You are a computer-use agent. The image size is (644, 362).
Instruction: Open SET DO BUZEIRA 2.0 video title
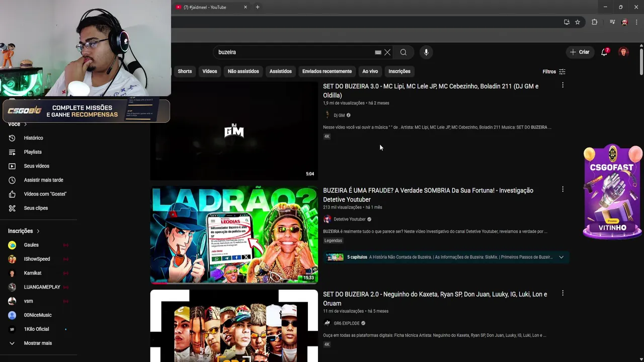click(435, 299)
